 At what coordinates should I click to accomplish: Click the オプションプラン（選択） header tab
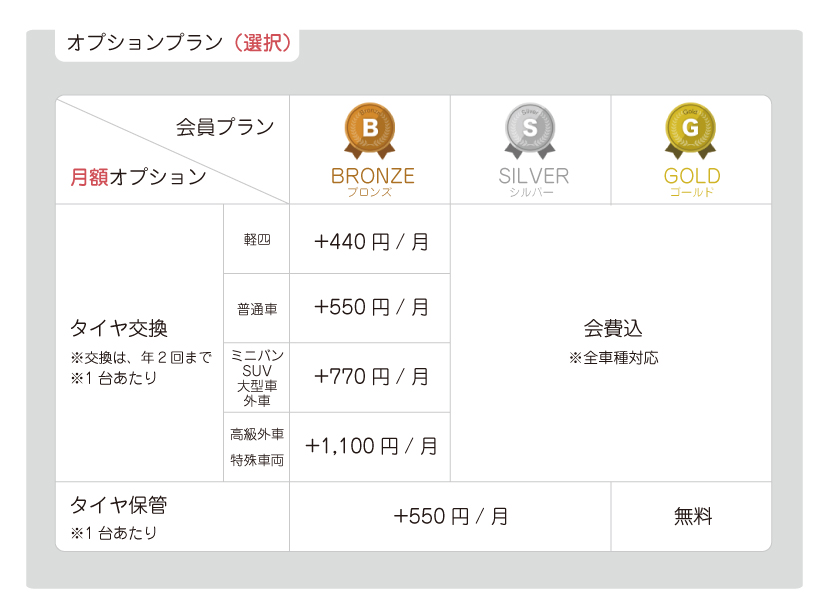(x=178, y=43)
